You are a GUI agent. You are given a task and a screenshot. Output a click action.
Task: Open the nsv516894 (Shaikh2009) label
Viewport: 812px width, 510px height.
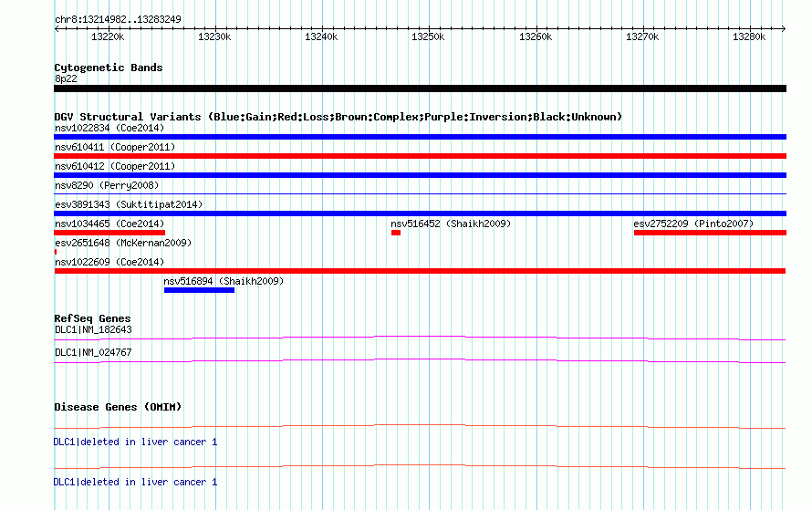224,281
